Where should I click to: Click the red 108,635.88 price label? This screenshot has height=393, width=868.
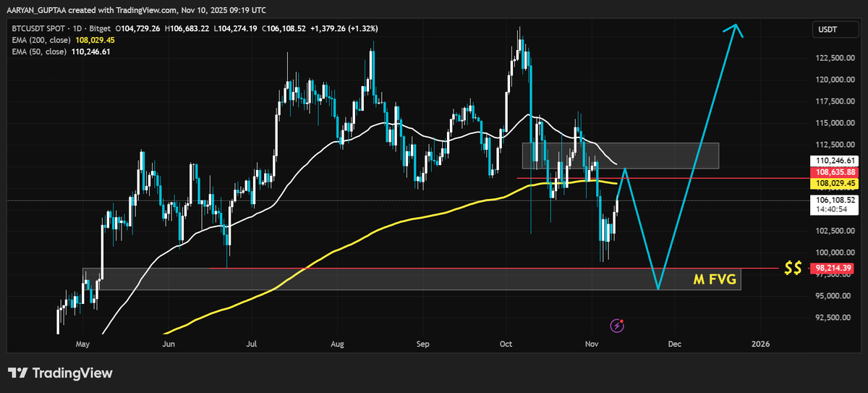pos(835,172)
